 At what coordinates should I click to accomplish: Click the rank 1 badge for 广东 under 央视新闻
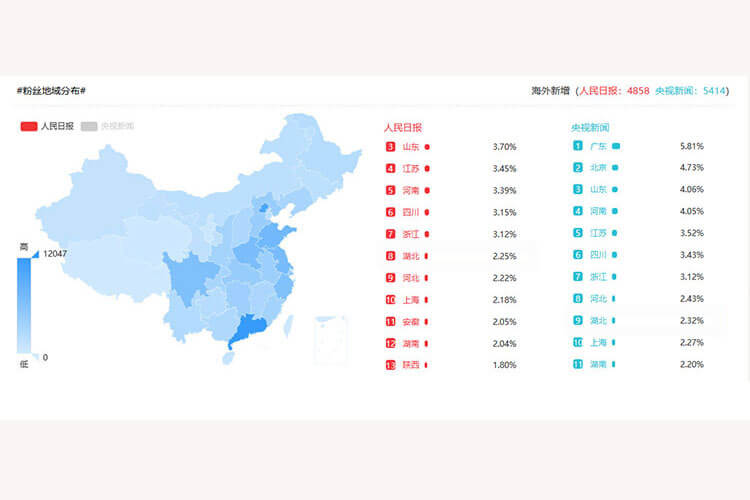click(x=578, y=146)
